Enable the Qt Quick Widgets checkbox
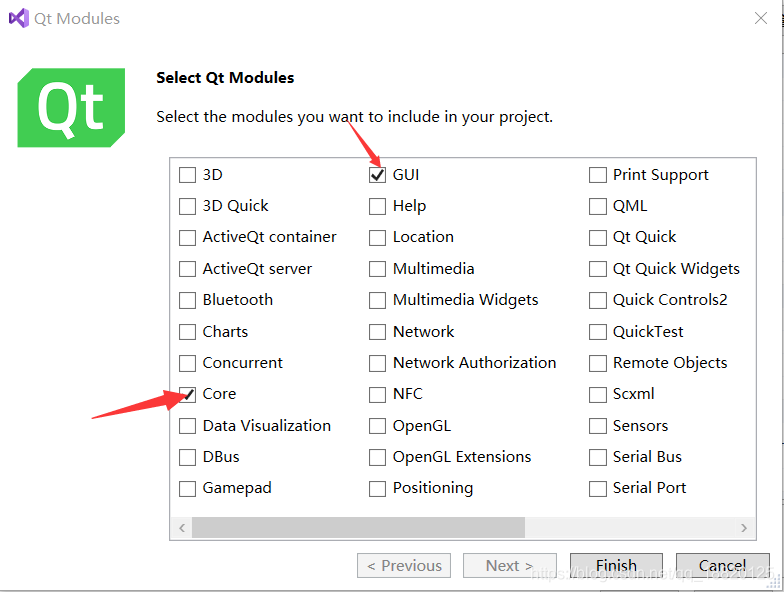 click(598, 269)
